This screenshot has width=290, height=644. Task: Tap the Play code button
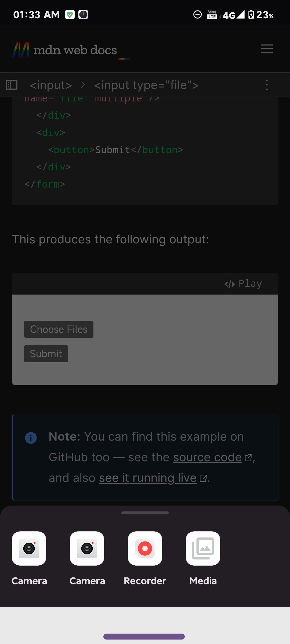click(x=243, y=284)
